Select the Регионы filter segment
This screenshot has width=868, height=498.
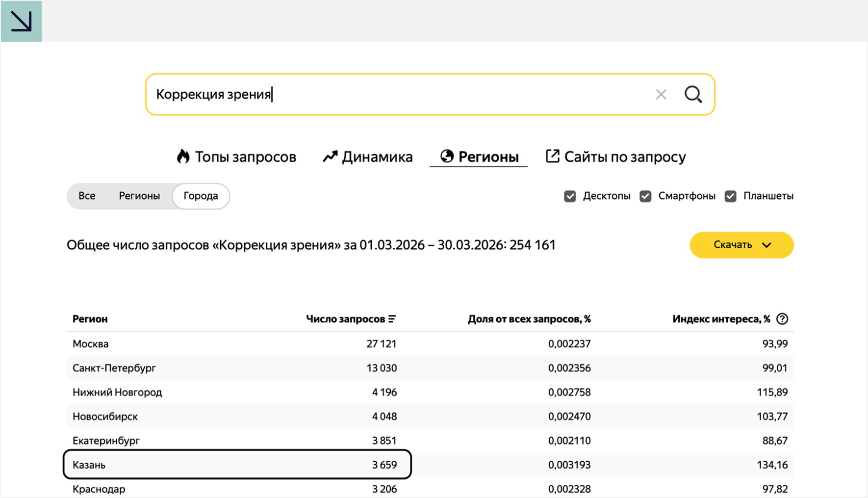tap(139, 196)
